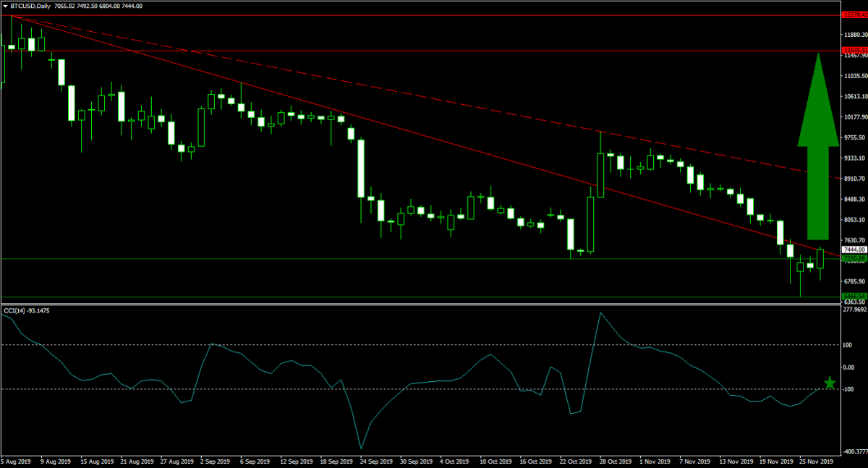Click the CCI 100 level label
Image resolution: width=868 pixels, height=468 pixels.
click(x=848, y=345)
